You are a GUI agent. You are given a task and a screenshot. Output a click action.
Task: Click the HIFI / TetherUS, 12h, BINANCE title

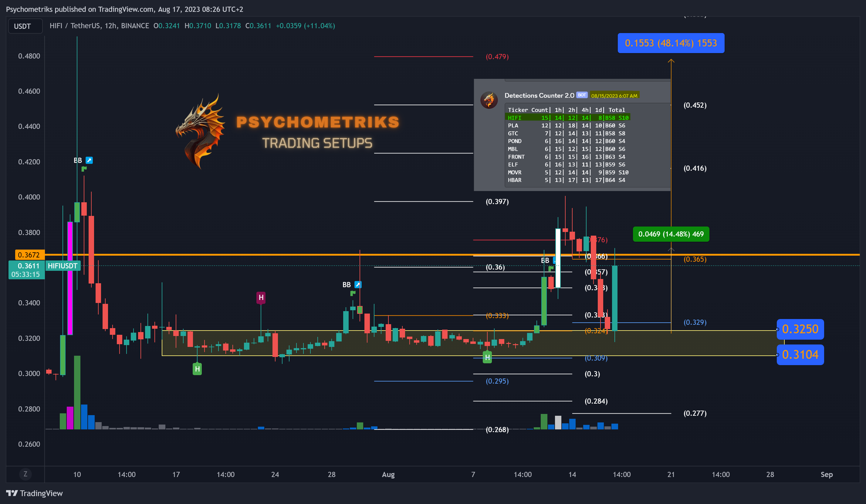(x=99, y=26)
